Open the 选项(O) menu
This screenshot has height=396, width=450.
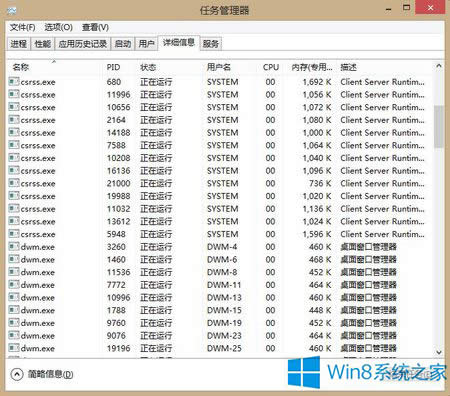[59, 27]
